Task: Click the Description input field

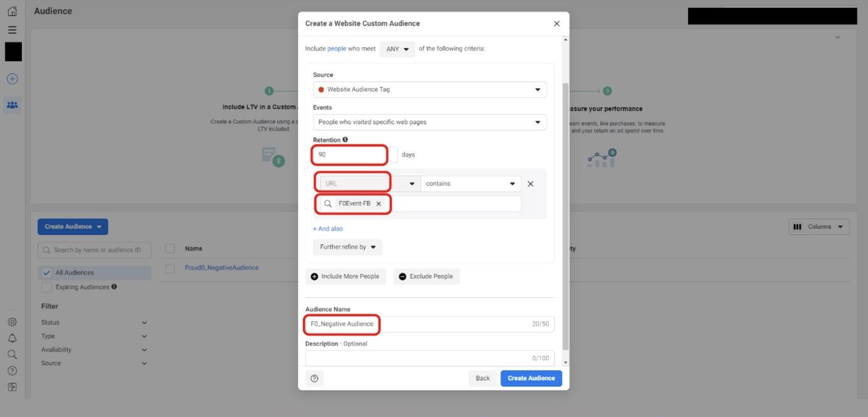Action: click(429, 358)
